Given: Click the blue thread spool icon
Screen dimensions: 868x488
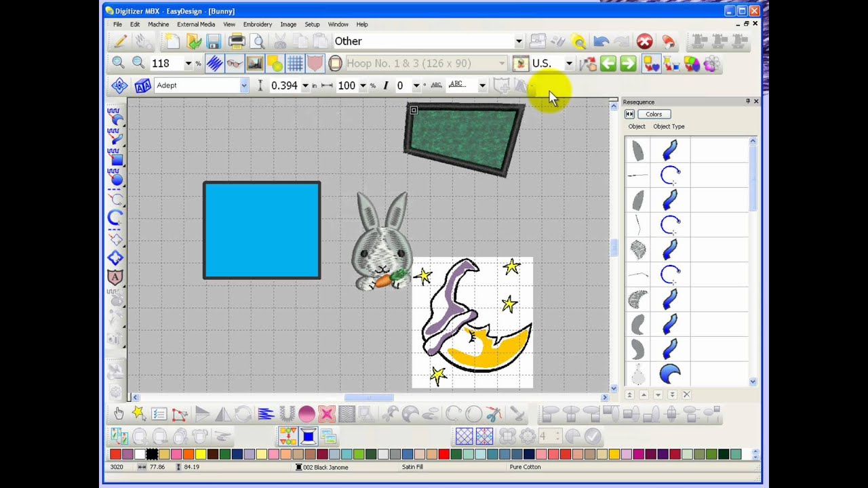Looking at the screenshot, I should (x=308, y=436).
